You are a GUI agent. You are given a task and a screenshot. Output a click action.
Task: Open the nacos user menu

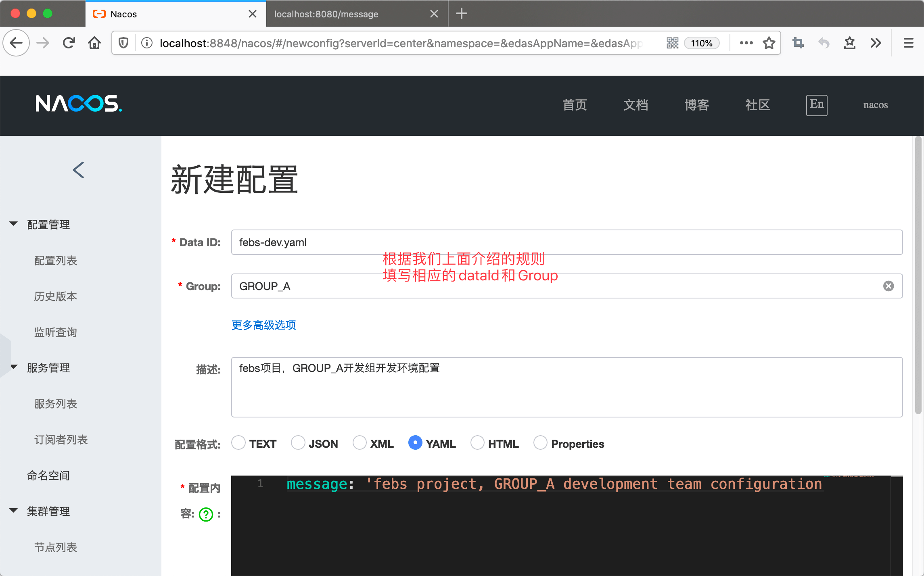876,105
